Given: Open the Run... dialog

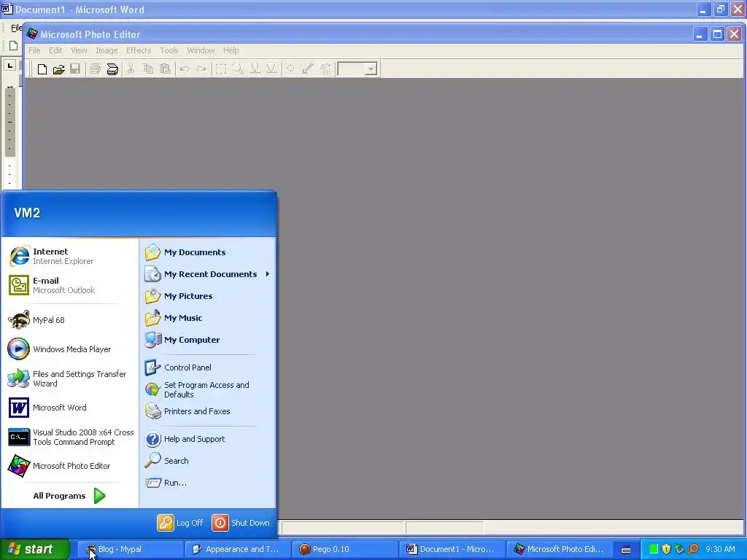Looking at the screenshot, I should (x=208, y=483).
